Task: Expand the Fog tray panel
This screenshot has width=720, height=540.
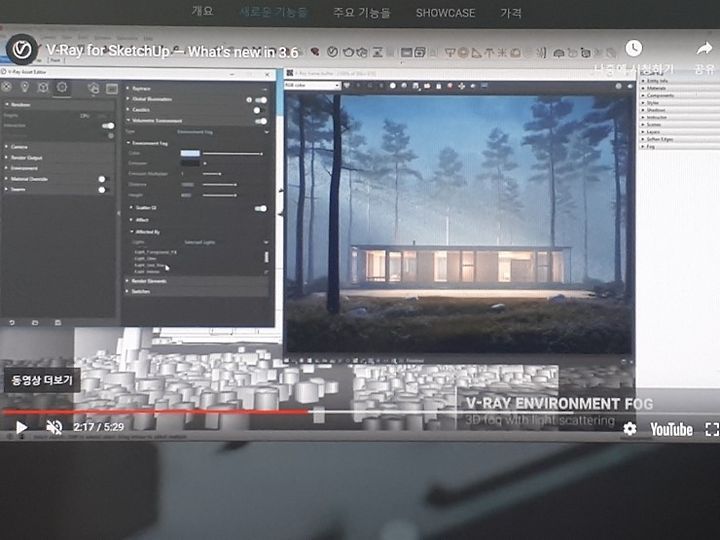Action: [x=680, y=147]
